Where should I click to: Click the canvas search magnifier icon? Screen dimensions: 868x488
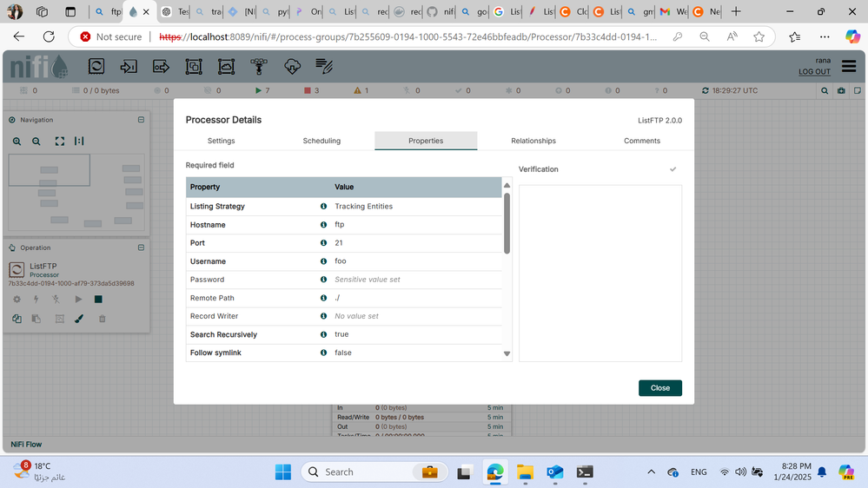[825, 90]
